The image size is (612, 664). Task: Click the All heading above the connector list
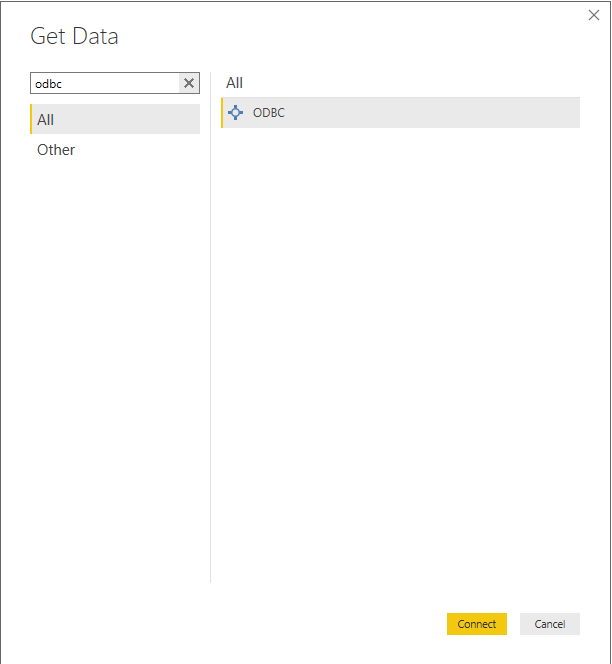coord(234,83)
